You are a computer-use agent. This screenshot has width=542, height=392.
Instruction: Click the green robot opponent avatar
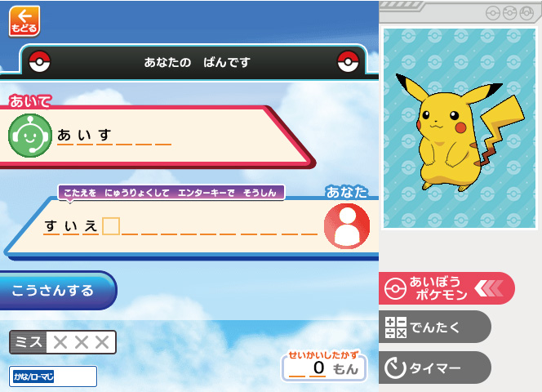click(30, 136)
